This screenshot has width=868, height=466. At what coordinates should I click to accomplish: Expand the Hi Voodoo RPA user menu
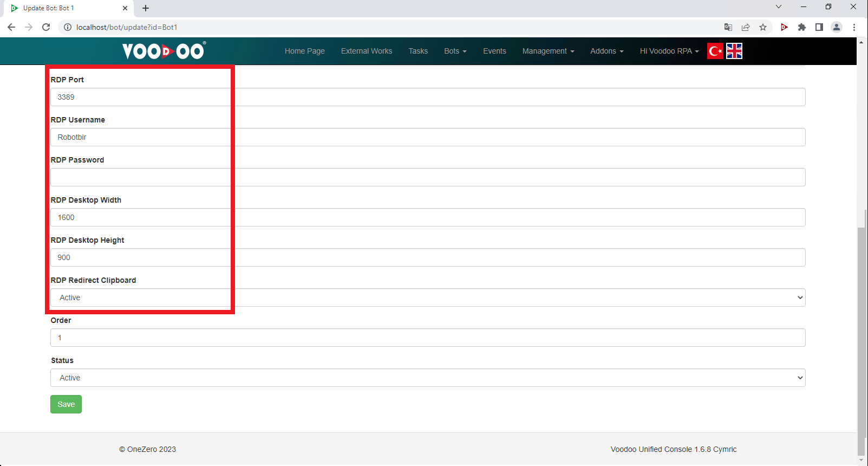click(669, 51)
